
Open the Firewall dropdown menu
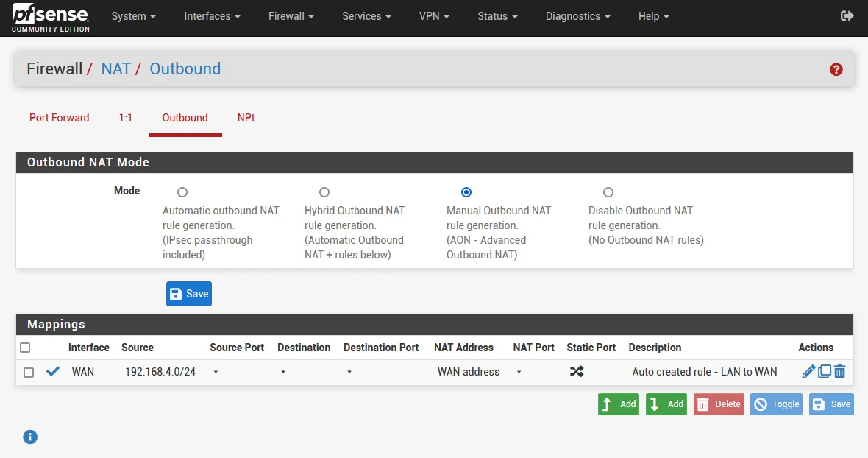290,16
